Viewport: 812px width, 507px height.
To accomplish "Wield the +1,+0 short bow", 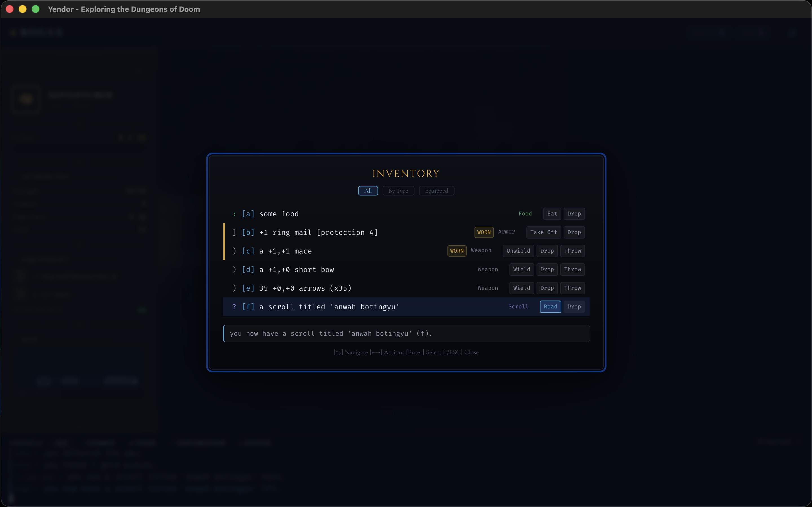I will (x=521, y=269).
